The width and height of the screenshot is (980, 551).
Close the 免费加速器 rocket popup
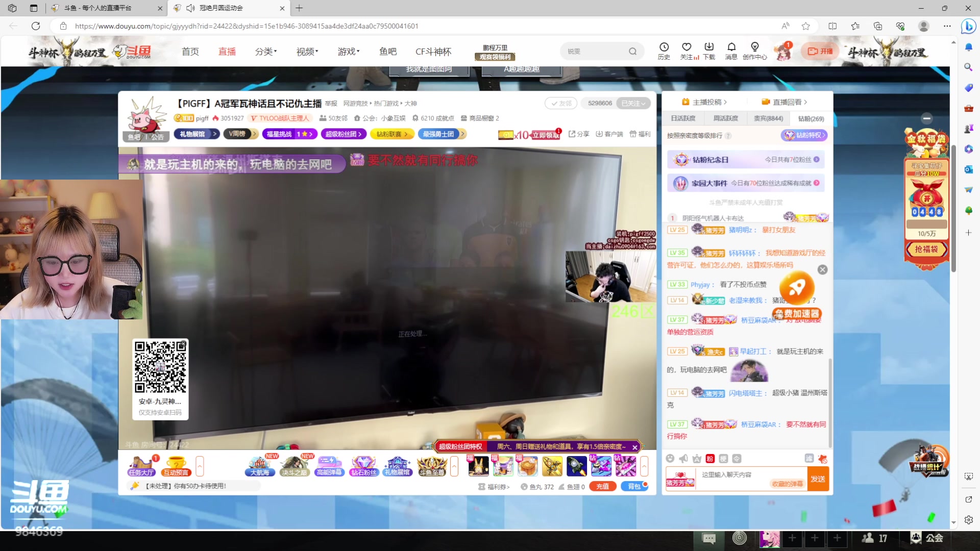(823, 270)
